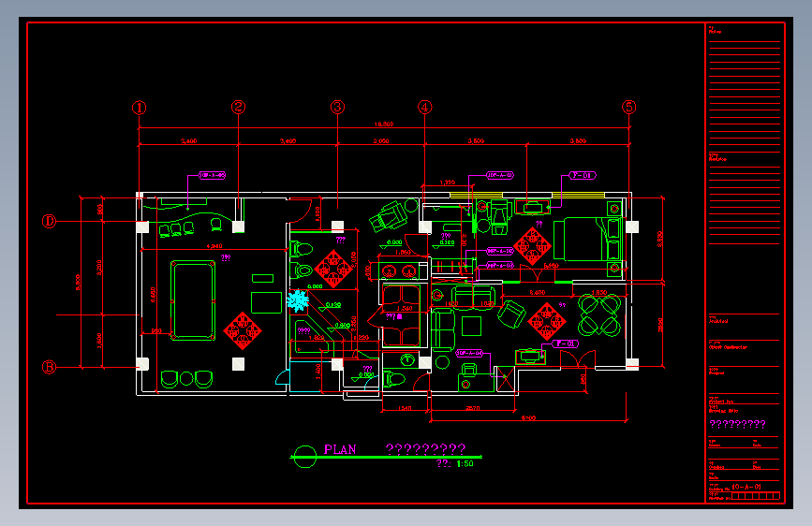The height and width of the screenshot is (526, 812).
Task: Select grid bubble number 3
Action: click(x=338, y=108)
